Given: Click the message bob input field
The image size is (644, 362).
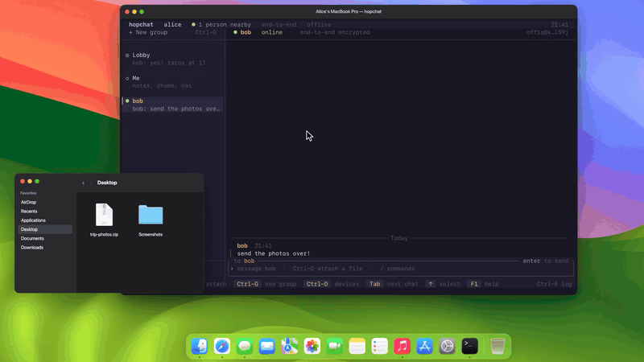Looking at the screenshot, I should tap(401, 269).
